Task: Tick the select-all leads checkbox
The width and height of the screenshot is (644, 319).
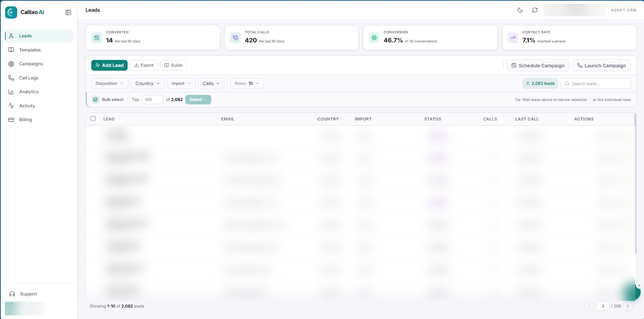Action: [93, 119]
